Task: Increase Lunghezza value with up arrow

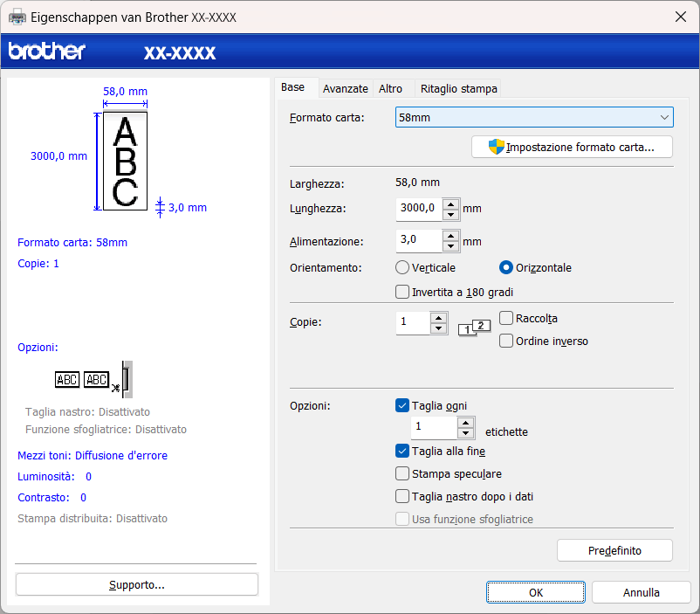Action: click(x=450, y=204)
